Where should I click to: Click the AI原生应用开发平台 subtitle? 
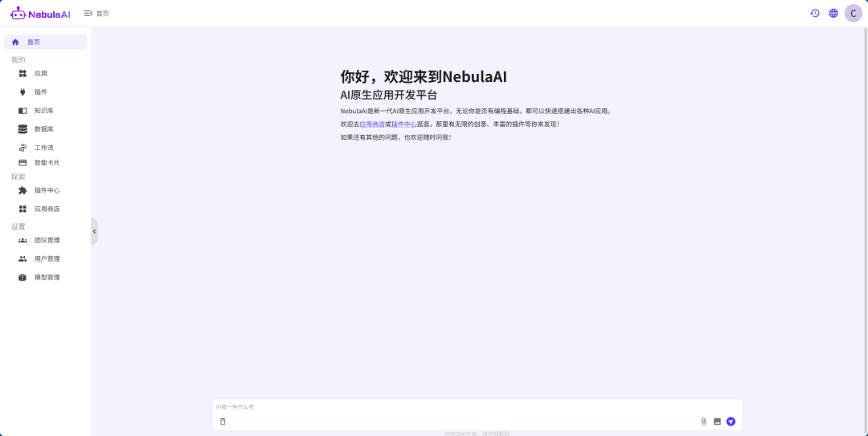pos(389,95)
